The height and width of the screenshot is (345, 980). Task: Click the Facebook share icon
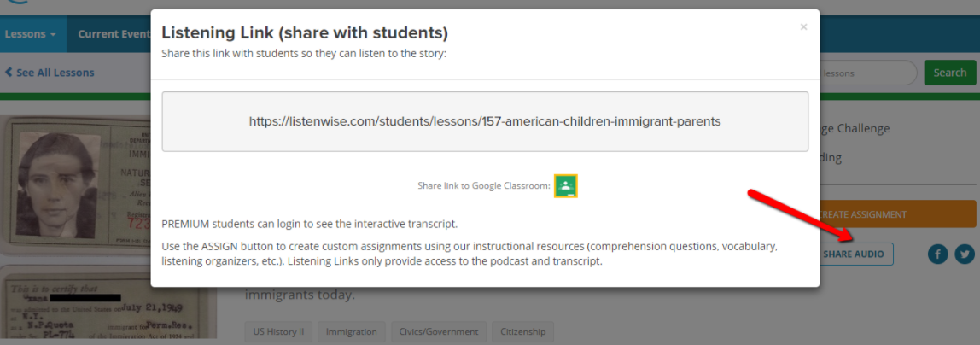937,254
